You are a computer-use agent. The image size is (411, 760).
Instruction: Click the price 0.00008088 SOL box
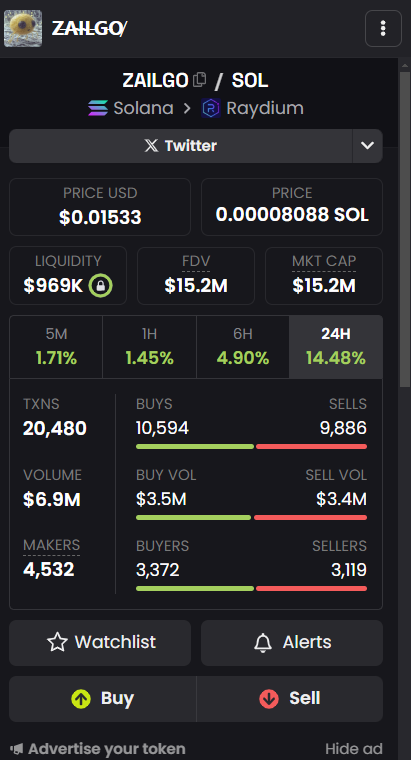[292, 207]
